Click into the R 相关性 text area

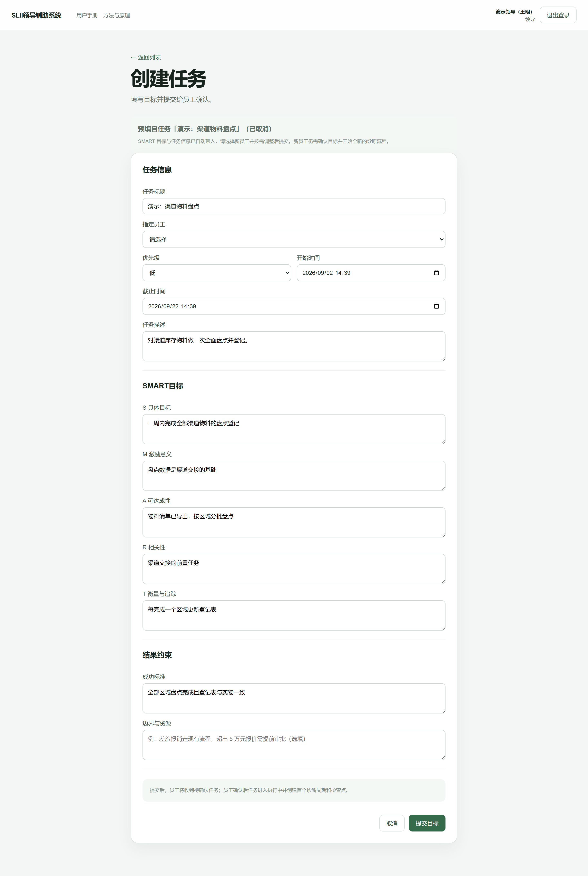[294, 568]
